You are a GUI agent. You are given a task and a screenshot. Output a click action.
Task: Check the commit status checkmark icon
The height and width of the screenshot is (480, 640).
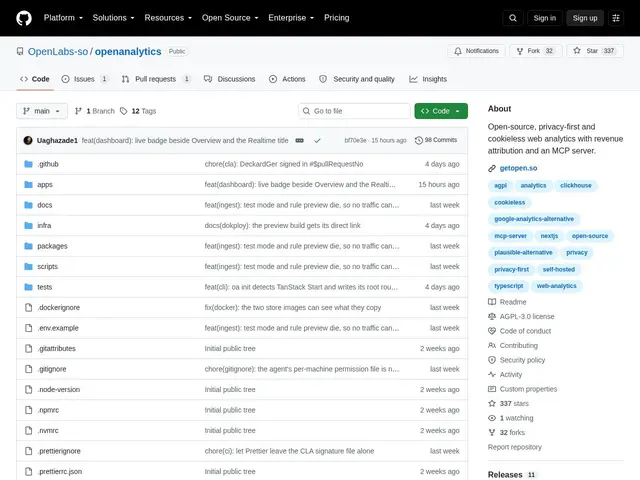point(317,140)
